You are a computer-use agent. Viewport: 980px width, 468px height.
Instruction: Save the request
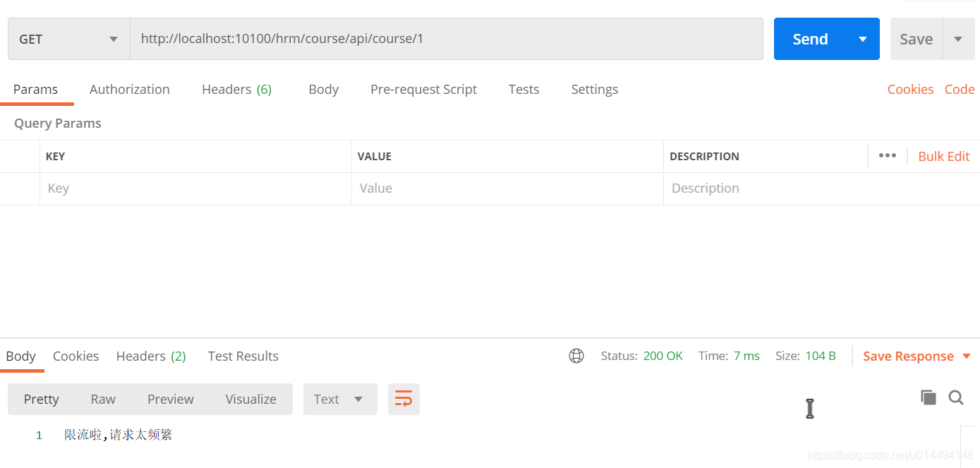coord(916,39)
